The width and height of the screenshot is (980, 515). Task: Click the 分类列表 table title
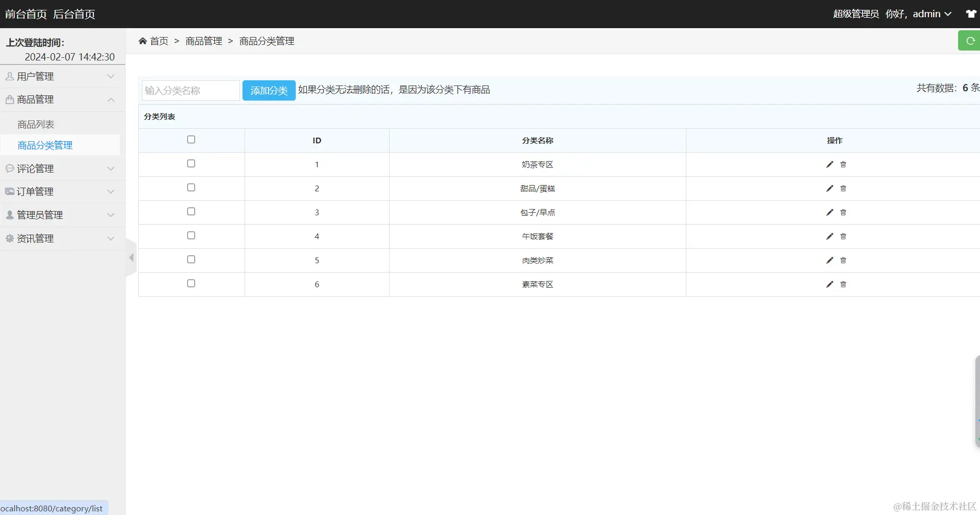coord(160,117)
